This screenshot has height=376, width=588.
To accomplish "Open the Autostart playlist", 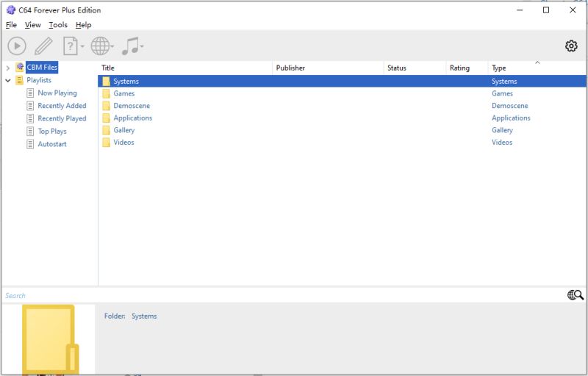I will click(x=52, y=144).
